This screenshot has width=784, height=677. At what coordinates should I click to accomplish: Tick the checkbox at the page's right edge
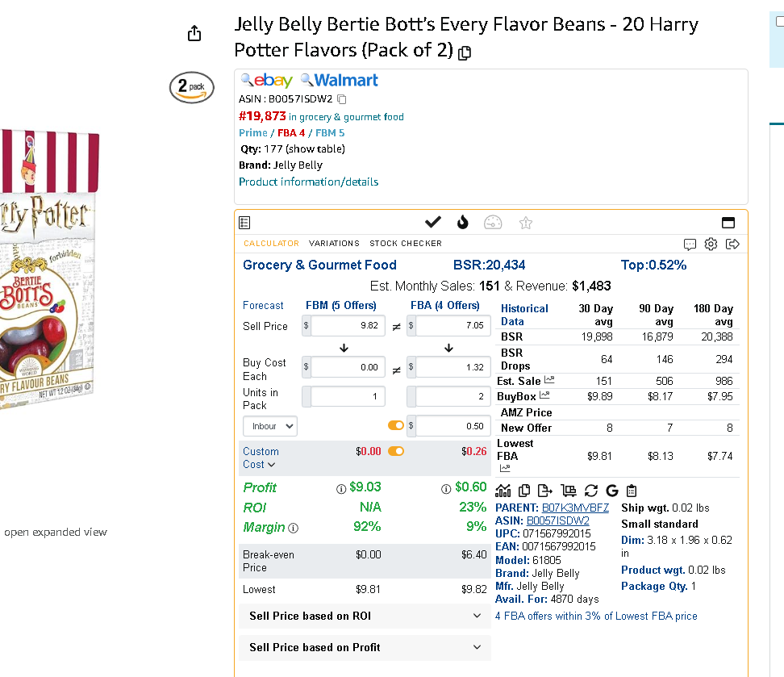(780, 22)
